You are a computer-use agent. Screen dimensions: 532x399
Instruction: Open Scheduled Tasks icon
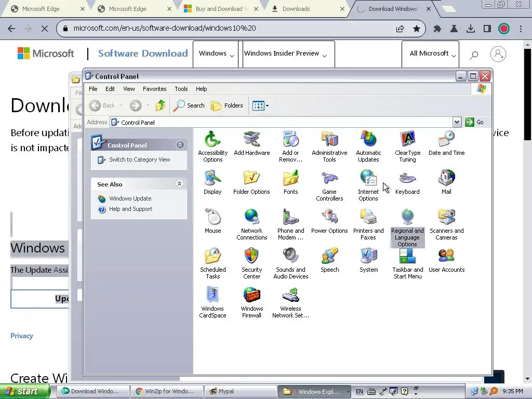pos(212,264)
